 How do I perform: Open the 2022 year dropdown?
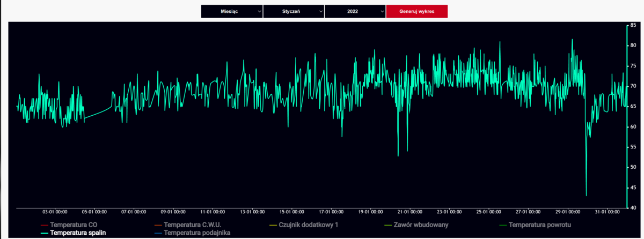(355, 11)
